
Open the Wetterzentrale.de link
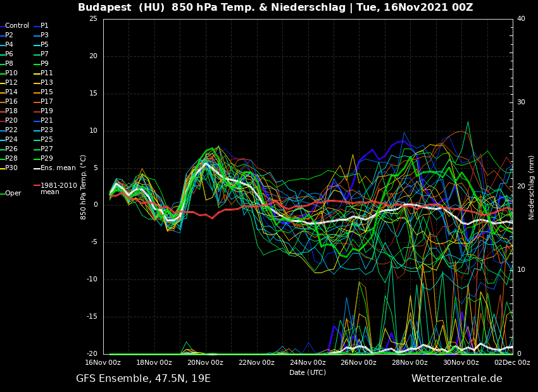coord(456,379)
